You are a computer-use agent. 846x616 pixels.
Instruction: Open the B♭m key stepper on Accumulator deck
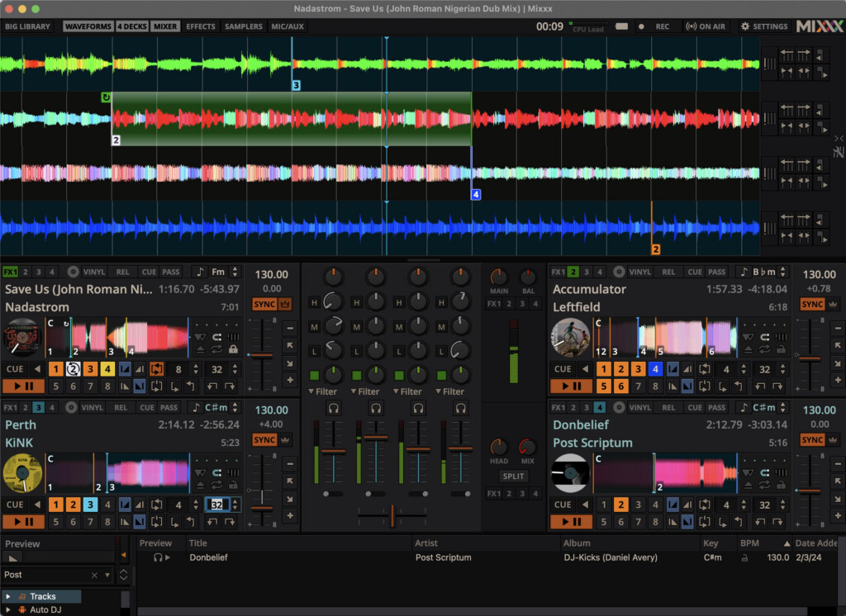(783, 272)
